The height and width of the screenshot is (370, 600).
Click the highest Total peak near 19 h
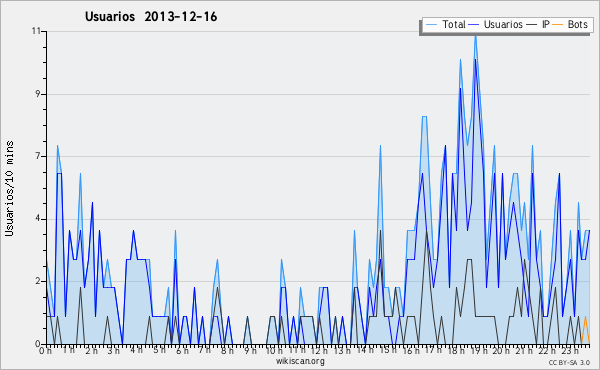[x=475, y=35]
